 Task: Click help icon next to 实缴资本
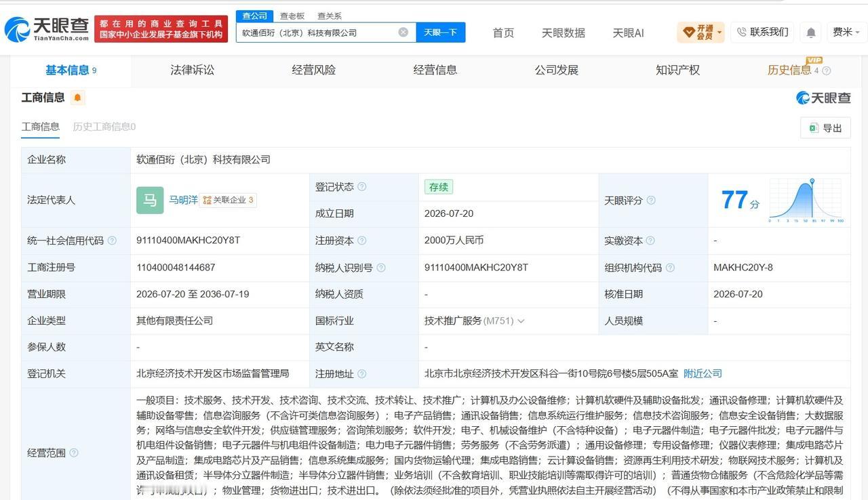(650, 241)
